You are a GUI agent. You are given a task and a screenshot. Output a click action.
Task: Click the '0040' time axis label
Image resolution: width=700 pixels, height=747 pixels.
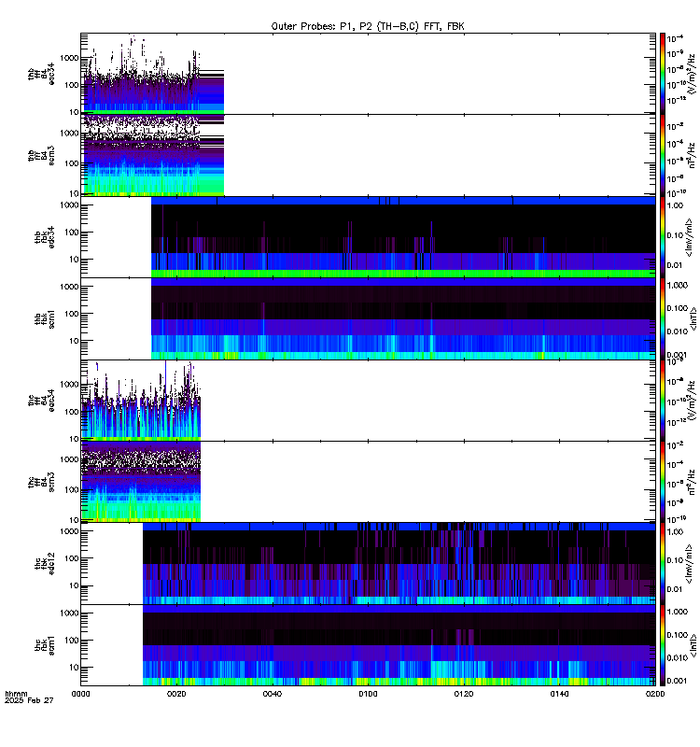tap(273, 694)
